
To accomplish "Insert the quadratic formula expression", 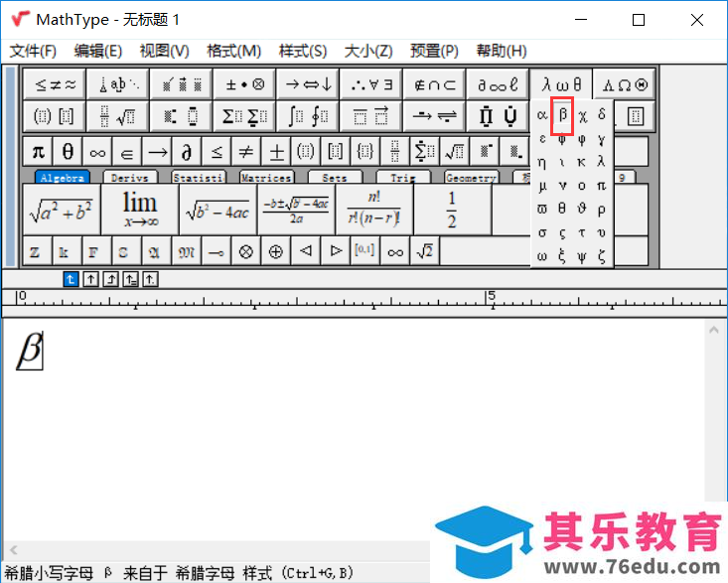I will [x=296, y=210].
